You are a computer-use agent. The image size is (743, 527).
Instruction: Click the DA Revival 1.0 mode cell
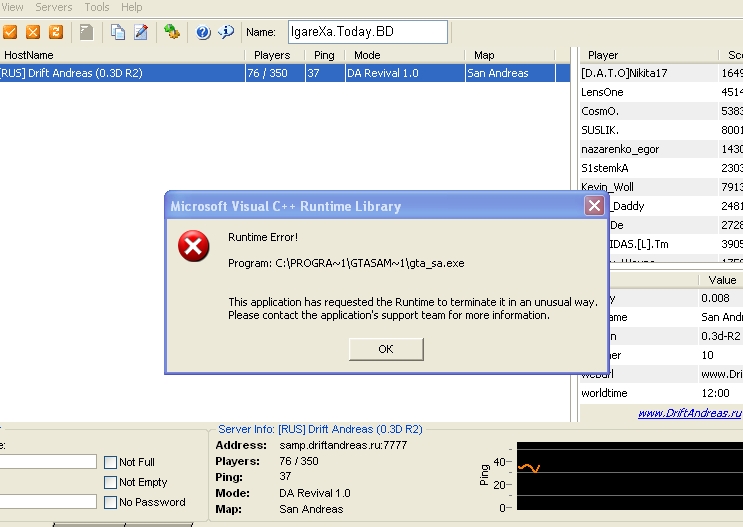[405, 73]
